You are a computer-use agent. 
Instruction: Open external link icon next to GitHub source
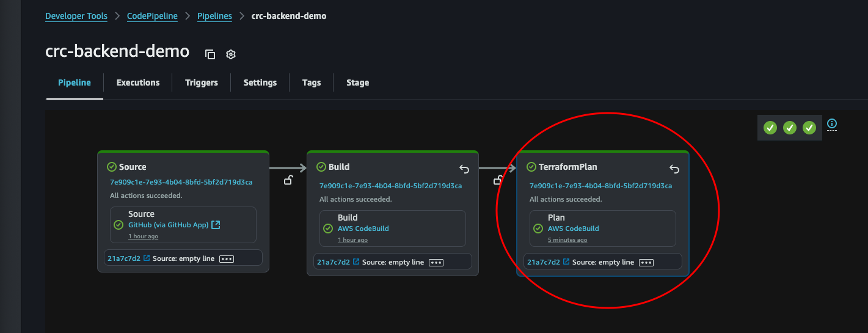tap(216, 225)
